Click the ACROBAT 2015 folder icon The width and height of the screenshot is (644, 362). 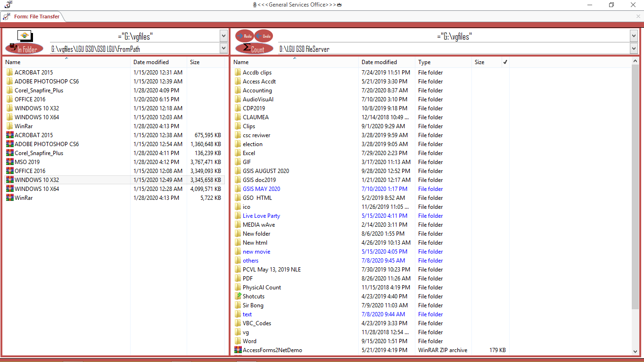point(9,73)
